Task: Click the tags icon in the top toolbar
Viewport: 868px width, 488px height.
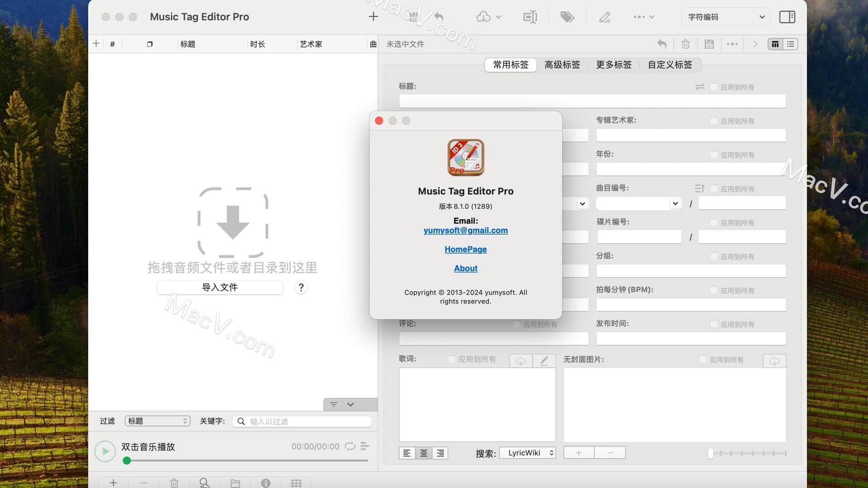Action: [x=566, y=17]
